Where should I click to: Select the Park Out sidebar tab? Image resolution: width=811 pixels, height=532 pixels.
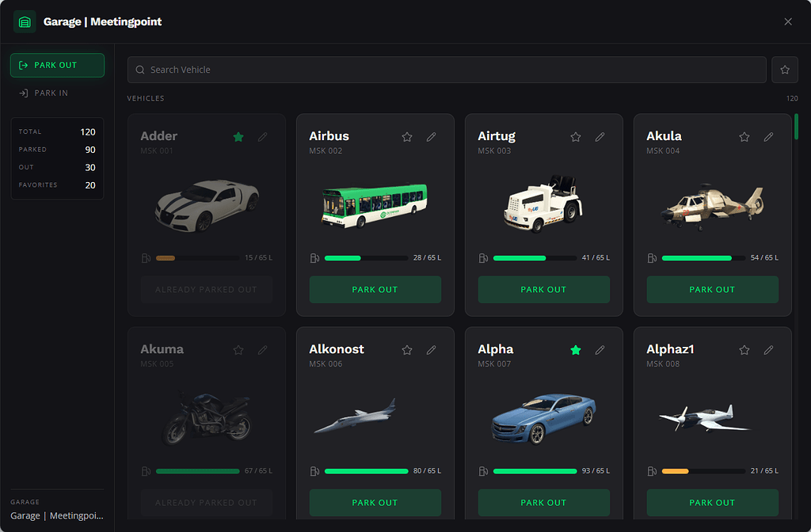[x=57, y=65]
